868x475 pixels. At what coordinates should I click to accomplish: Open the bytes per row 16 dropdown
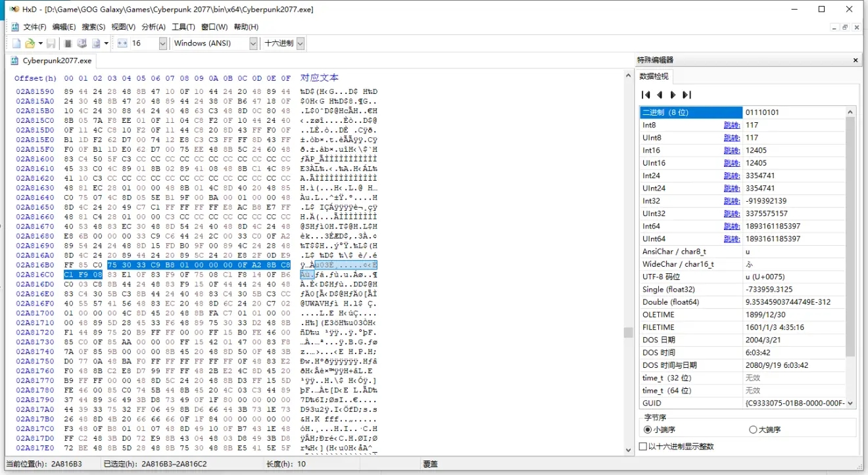(x=163, y=43)
